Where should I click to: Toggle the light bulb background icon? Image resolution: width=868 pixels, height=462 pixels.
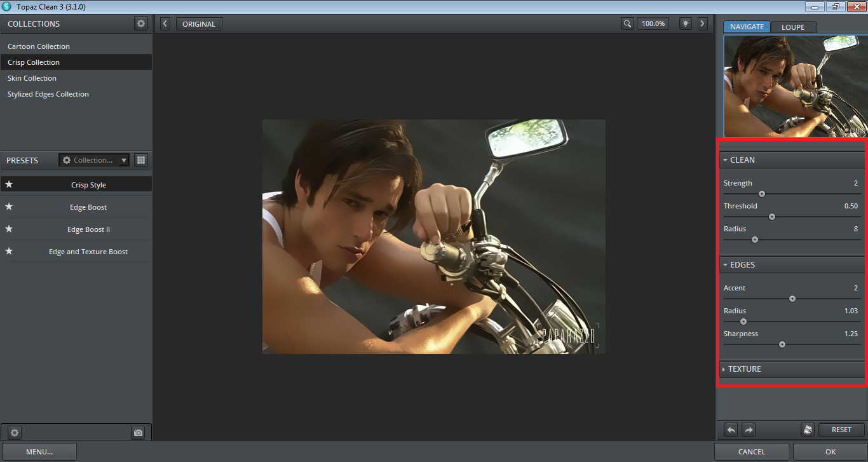pyautogui.click(x=686, y=24)
